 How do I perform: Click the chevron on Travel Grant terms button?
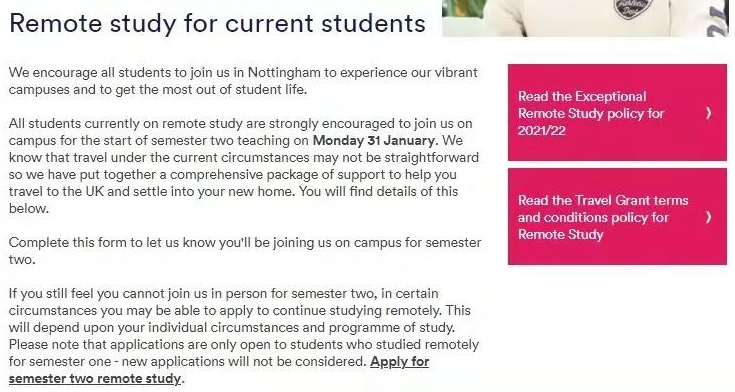[x=708, y=217]
